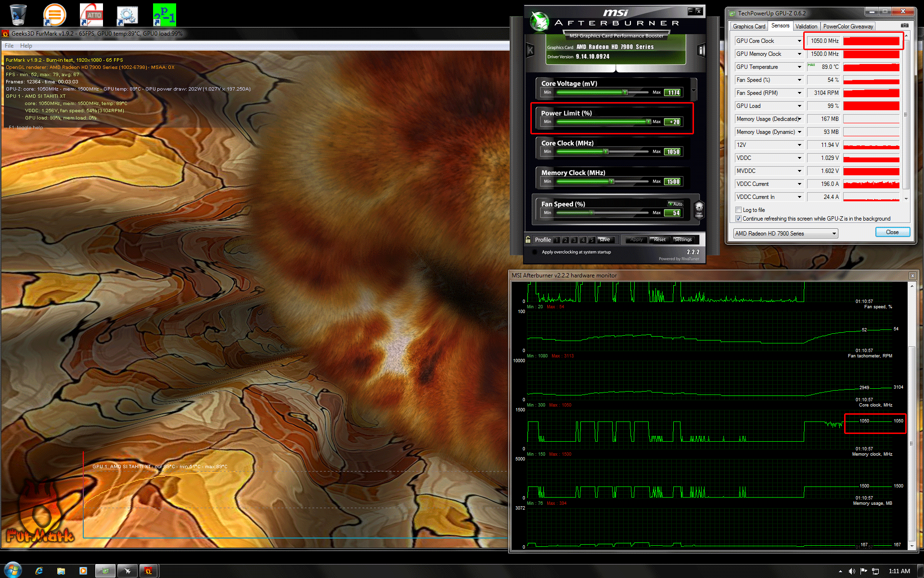Toggle Apply overclocking at system startup
This screenshot has height=578, width=924.
pyautogui.click(x=535, y=252)
